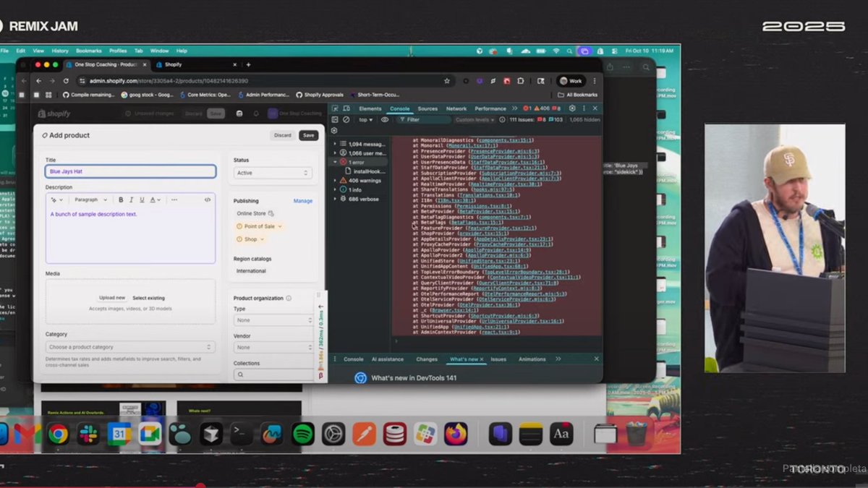The height and width of the screenshot is (488, 868).
Task: Open Work profile button in Chrome
Action: [x=571, y=81]
